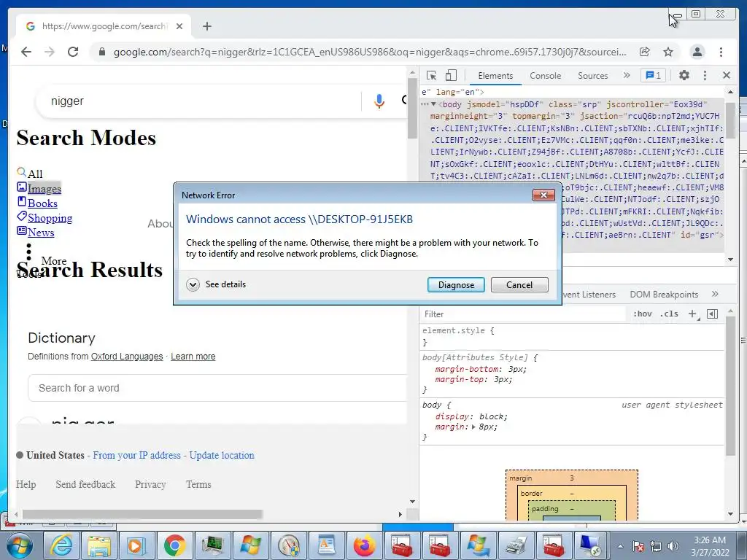Open the Shopping search mode link

pyautogui.click(x=50, y=218)
